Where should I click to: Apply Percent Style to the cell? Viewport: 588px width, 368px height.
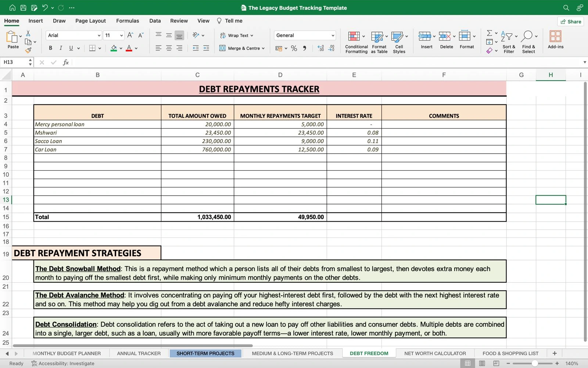[294, 48]
